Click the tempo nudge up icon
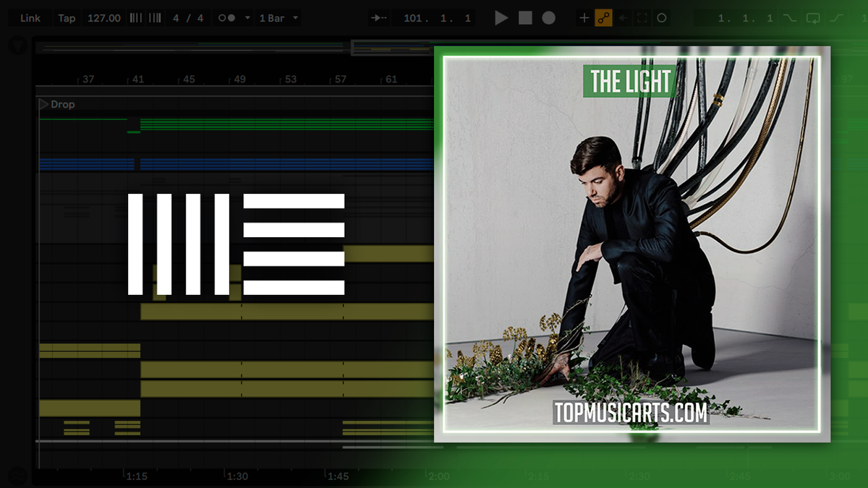The width and height of the screenshot is (868, 488). coord(153,17)
